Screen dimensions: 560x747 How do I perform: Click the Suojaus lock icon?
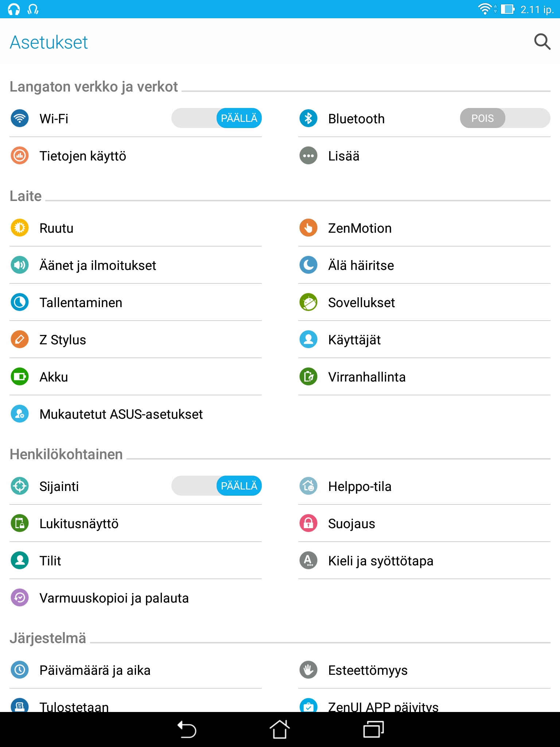coord(308,523)
